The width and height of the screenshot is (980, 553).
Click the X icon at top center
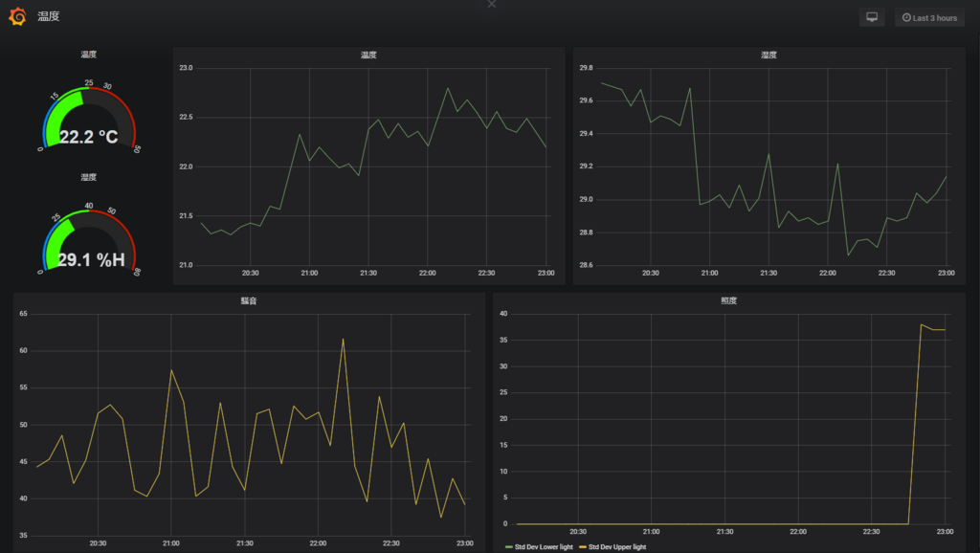coord(492,4)
